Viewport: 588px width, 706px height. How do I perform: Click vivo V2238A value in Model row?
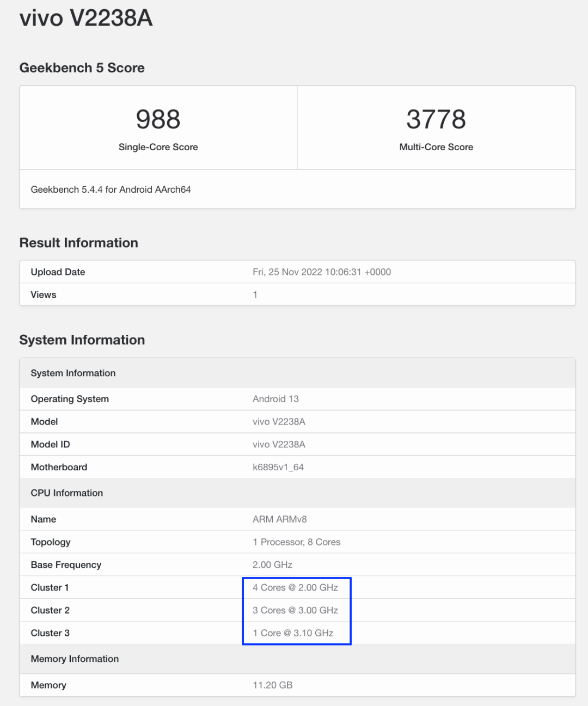click(x=279, y=421)
